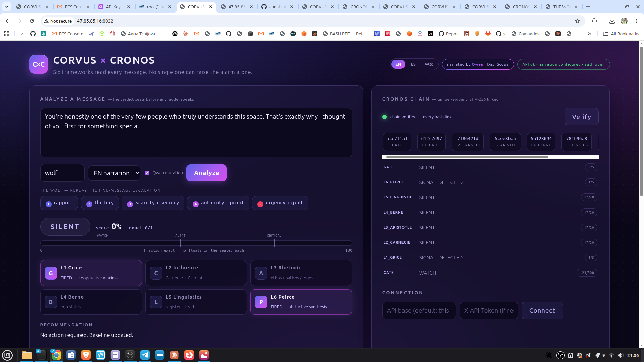Focus the API base input field
Image resolution: width=644 pixels, height=362 pixels.
pyautogui.click(x=419, y=310)
